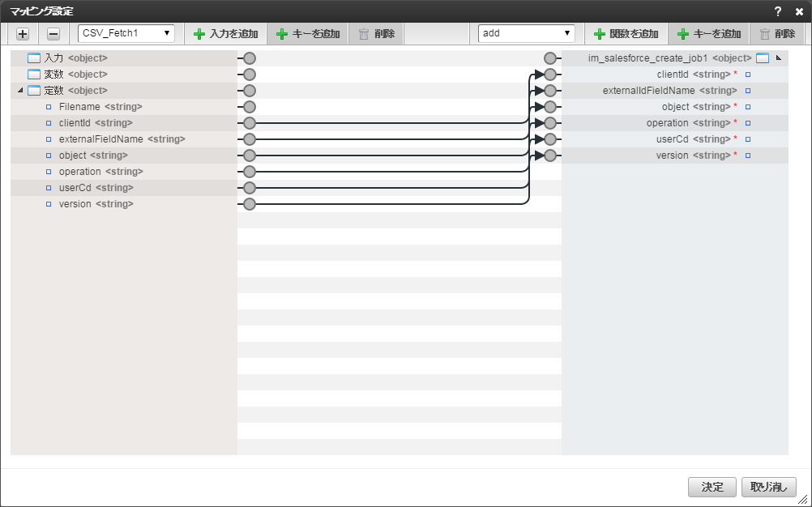Select right version required field
This screenshot has width=812, height=507.
click(675, 156)
